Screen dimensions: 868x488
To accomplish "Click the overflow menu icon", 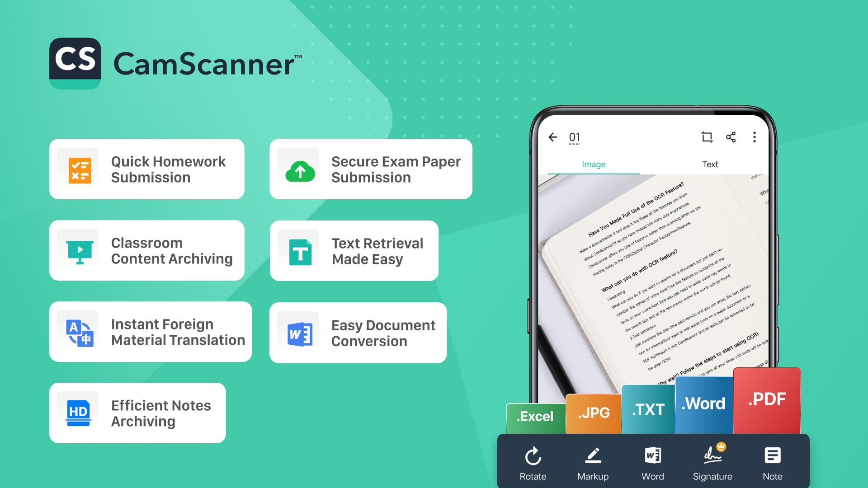I will tap(754, 137).
